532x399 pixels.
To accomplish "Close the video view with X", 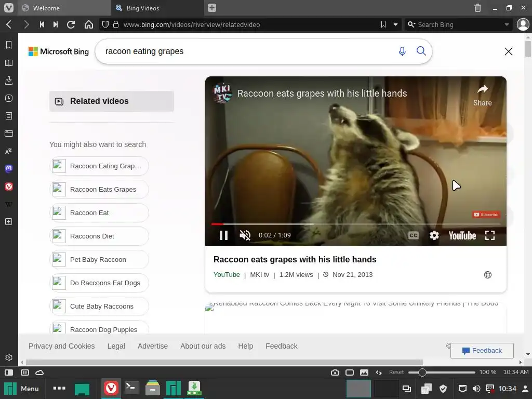I will pos(508,51).
